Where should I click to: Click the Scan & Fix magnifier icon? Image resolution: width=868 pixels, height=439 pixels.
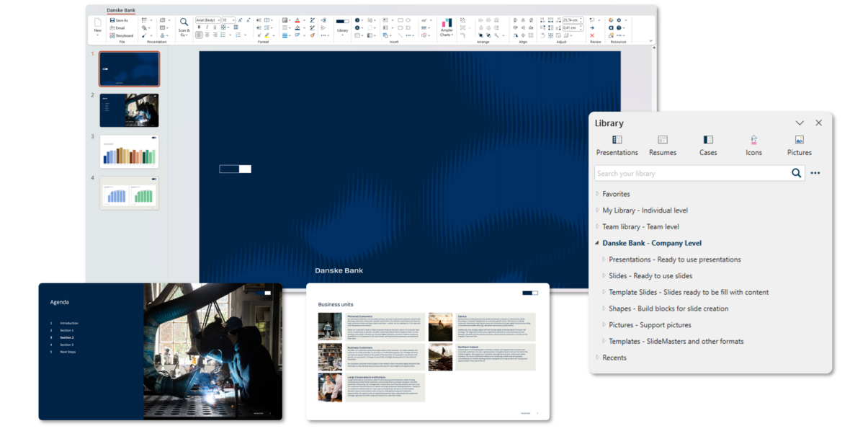pyautogui.click(x=184, y=22)
